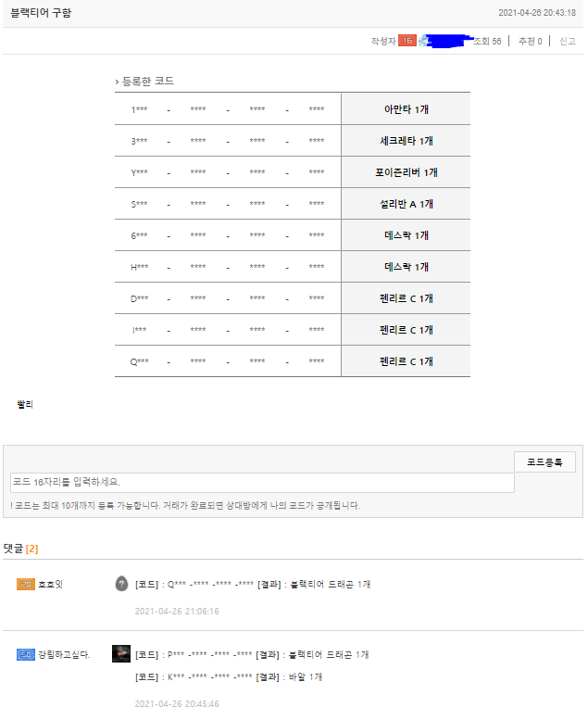
Task: Click the Q*** code row for 펜리르 C
Action: pyautogui.click(x=293, y=361)
